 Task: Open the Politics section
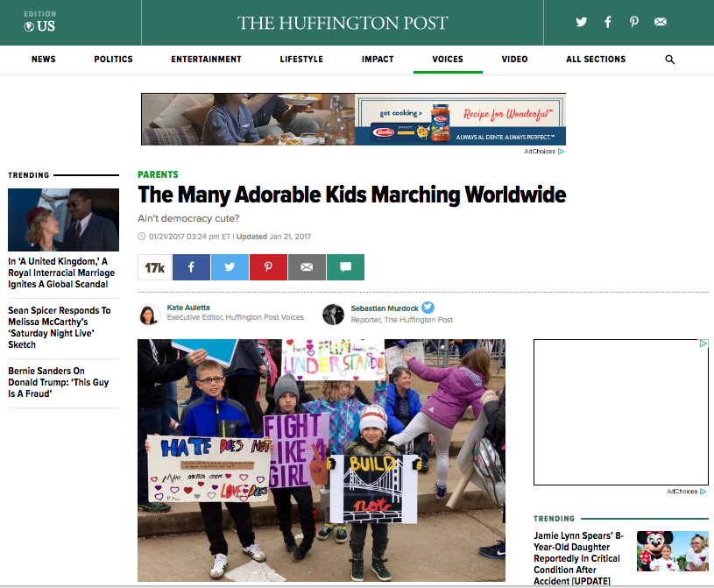point(113,60)
